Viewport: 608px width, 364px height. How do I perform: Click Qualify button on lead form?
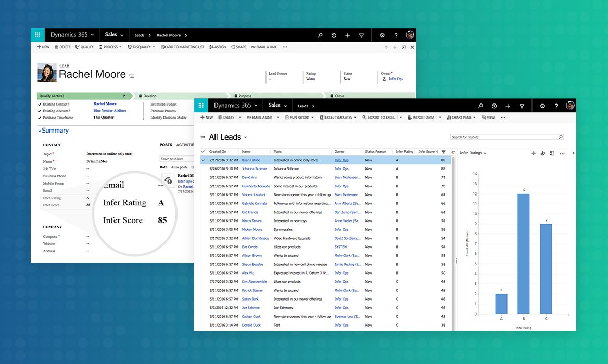pos(84,47)
